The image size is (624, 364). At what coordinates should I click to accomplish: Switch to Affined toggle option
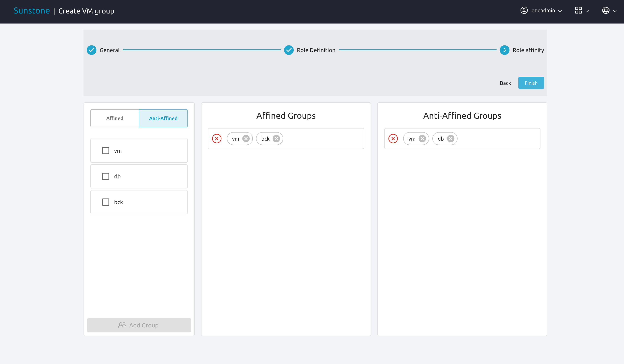coord(115,118)
